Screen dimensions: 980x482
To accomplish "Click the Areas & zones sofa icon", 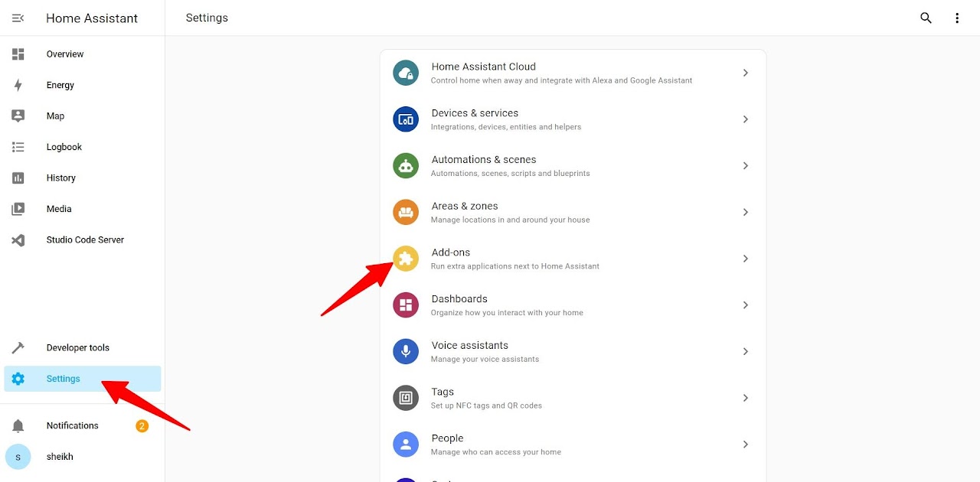I will 406,212.
